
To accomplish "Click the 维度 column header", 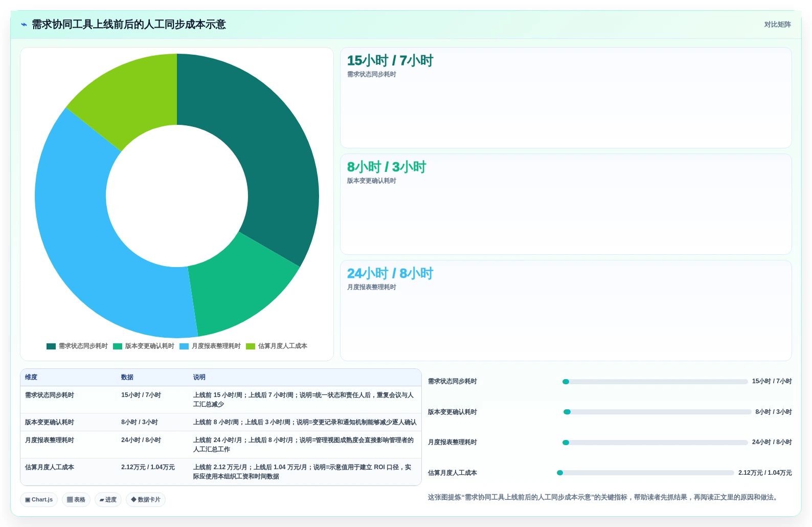I will pos(31,377).
